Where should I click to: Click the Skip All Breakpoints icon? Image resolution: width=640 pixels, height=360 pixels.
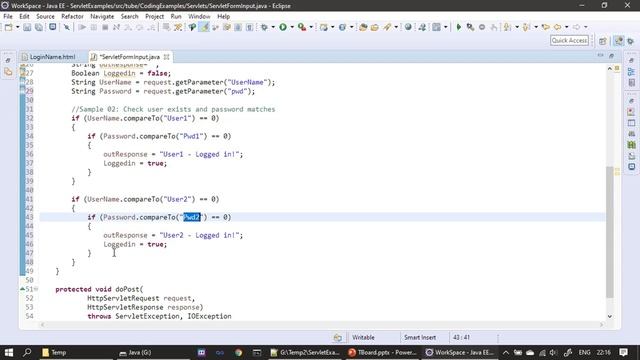pyautogui.click(x=67, y=27)
